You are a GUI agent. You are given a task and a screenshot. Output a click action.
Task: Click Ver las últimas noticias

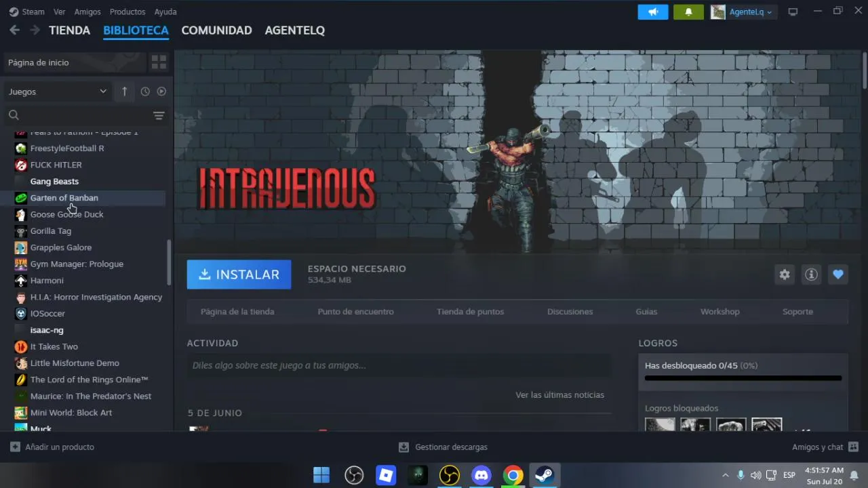[x=559, y=395]
